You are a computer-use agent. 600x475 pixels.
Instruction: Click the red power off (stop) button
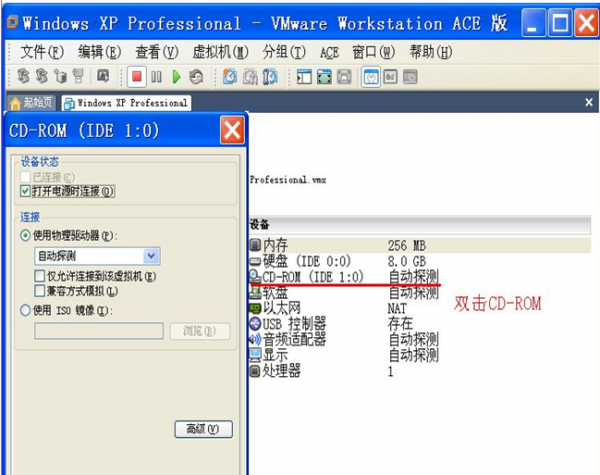[x=137, y=77]
